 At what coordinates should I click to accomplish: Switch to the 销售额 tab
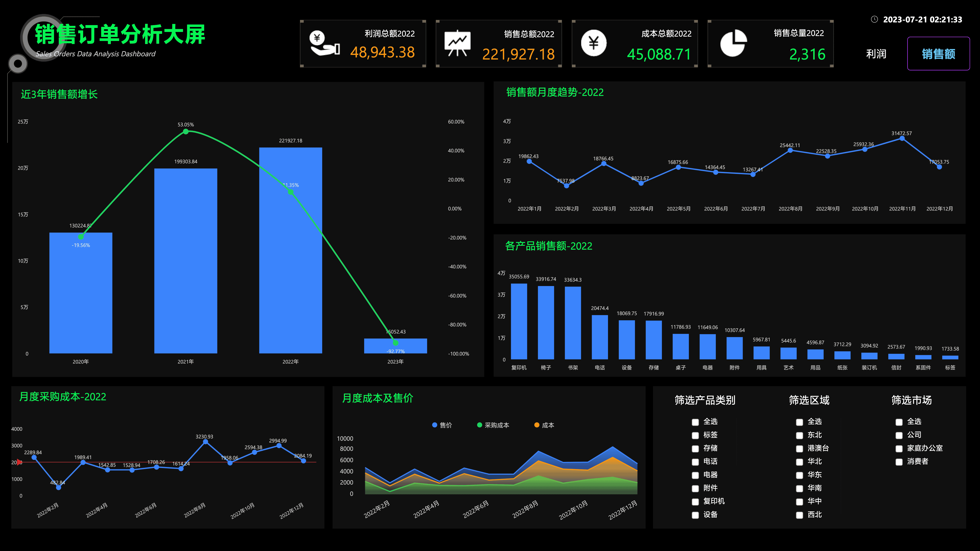938,54
